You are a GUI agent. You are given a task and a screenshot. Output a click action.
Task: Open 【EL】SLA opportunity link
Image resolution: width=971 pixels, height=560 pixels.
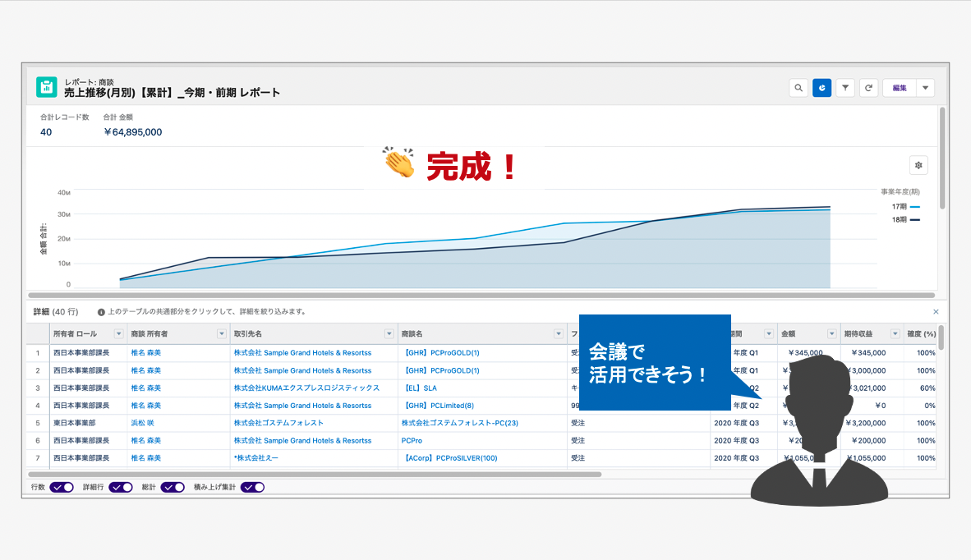tap(419, 388)
